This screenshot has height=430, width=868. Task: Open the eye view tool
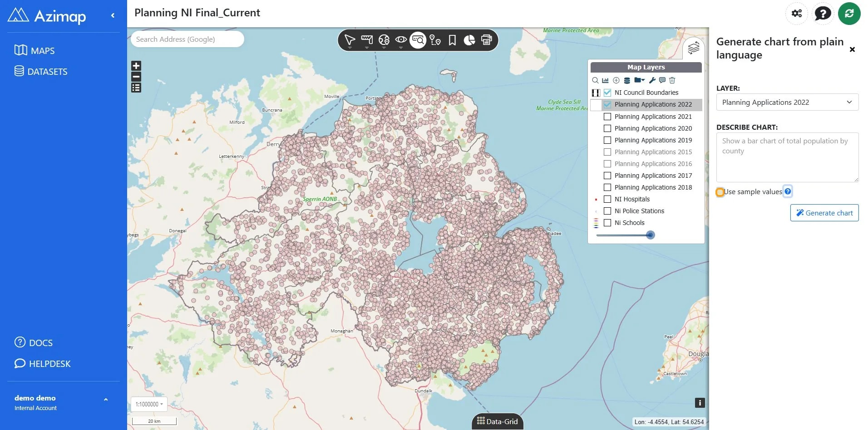[401, 40]
